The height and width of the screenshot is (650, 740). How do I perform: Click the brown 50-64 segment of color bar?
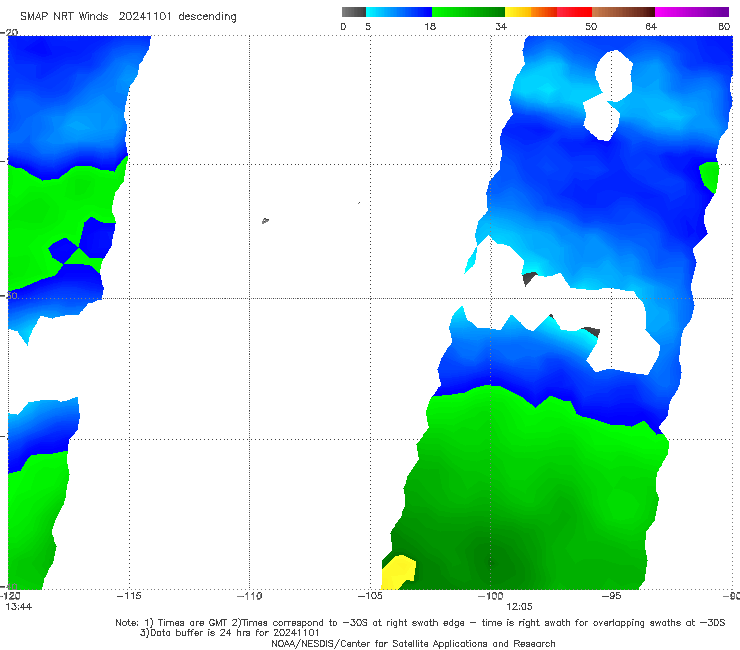click(x=623, y=12)
